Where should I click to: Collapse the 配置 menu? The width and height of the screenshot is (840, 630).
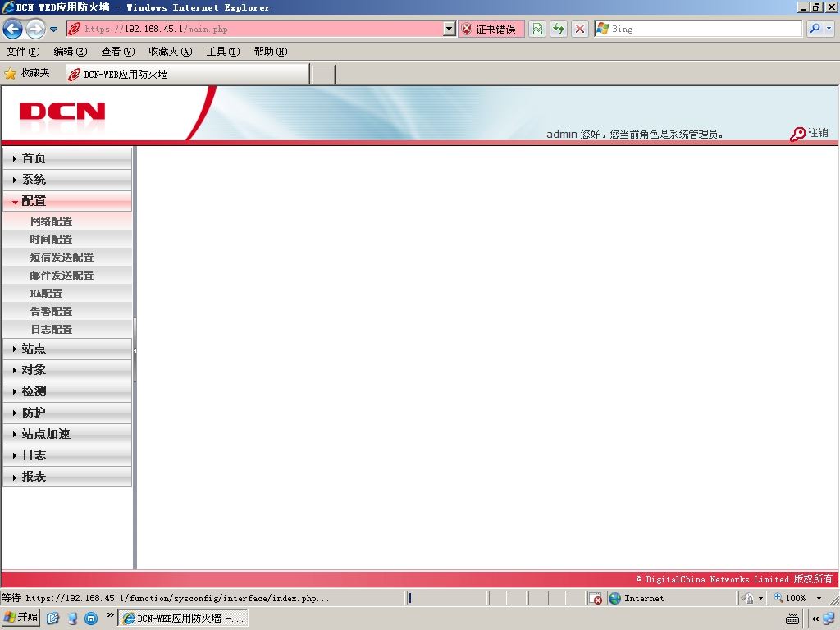tap(67, 201)
